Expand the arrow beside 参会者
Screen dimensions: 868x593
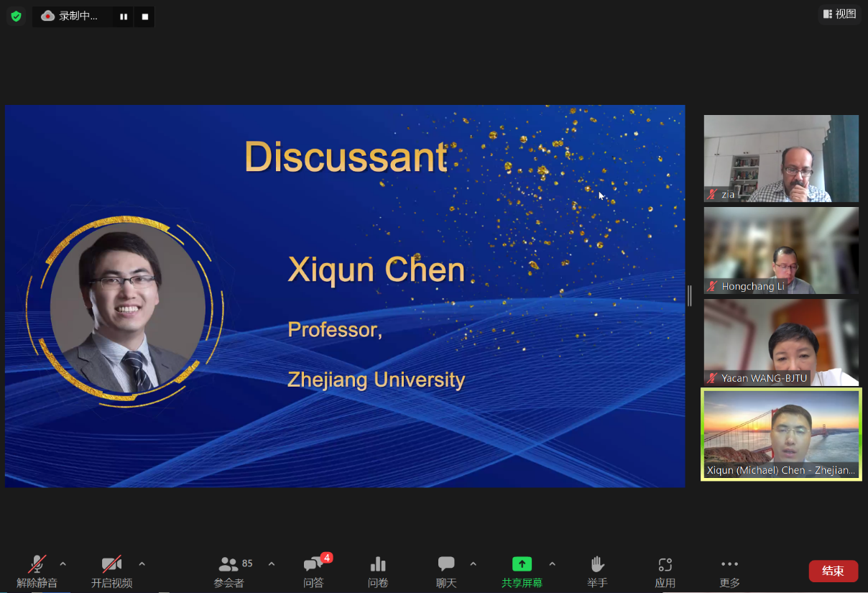pyautogui.click(x=272, y=564)
